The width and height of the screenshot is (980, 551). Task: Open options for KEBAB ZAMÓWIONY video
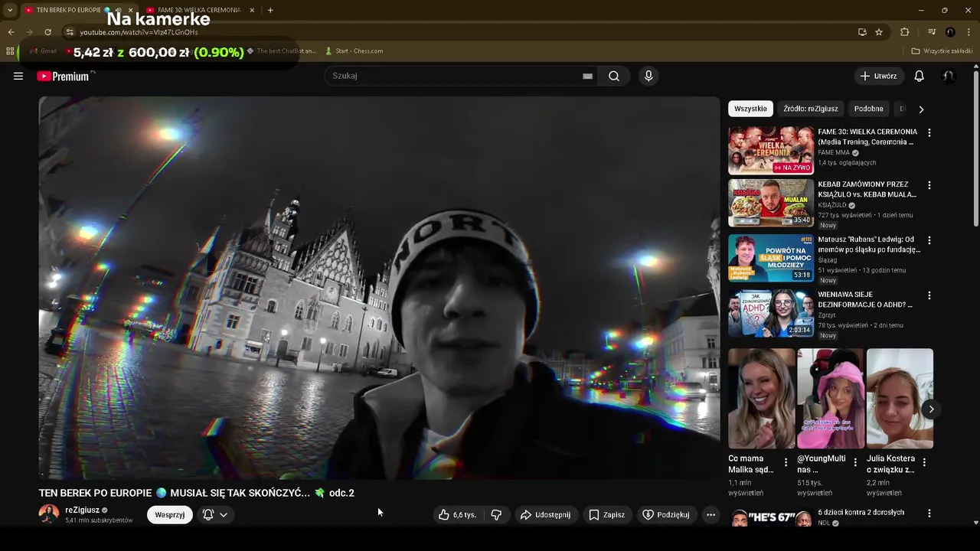[x=929, y=185]
